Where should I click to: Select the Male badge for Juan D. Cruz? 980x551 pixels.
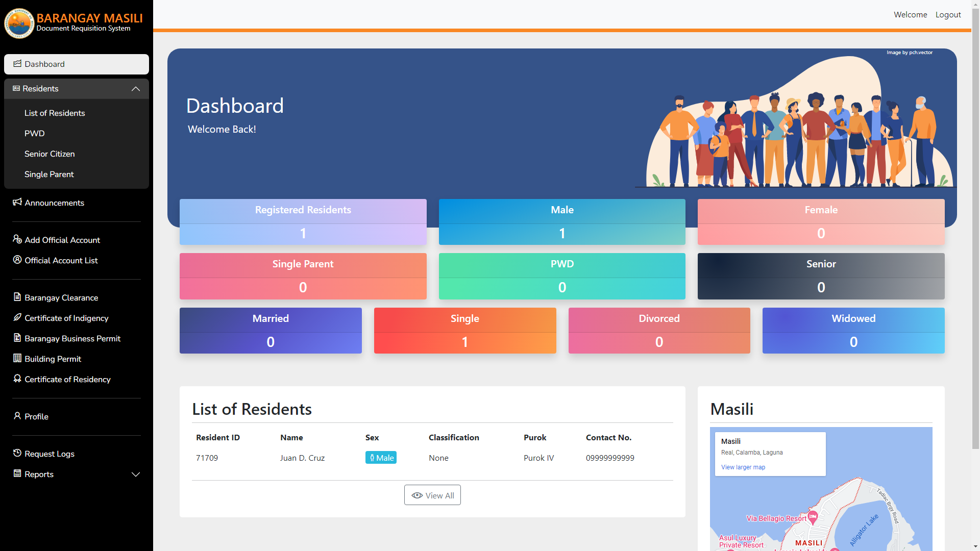[381, 458]
